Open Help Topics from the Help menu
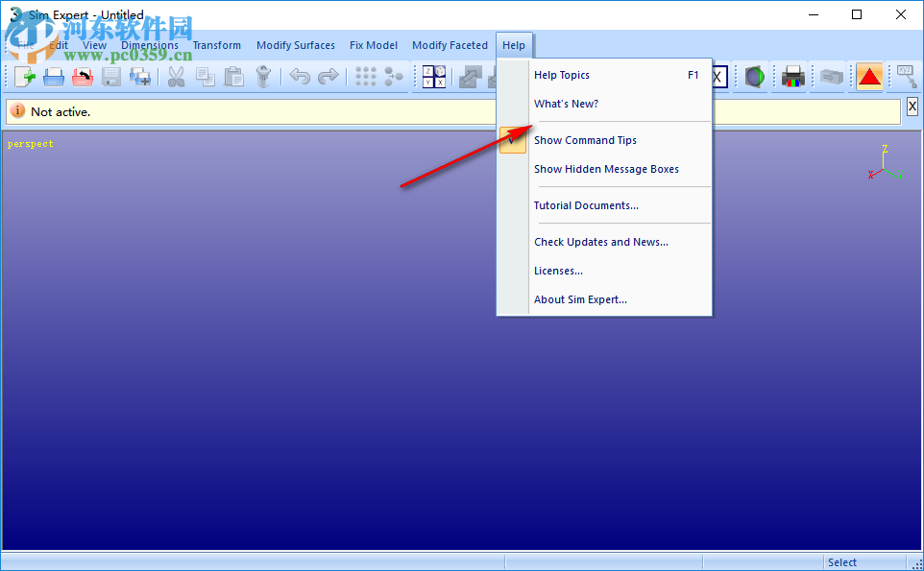The width and height of the screenshot is (924, 571). pos(562,75)
